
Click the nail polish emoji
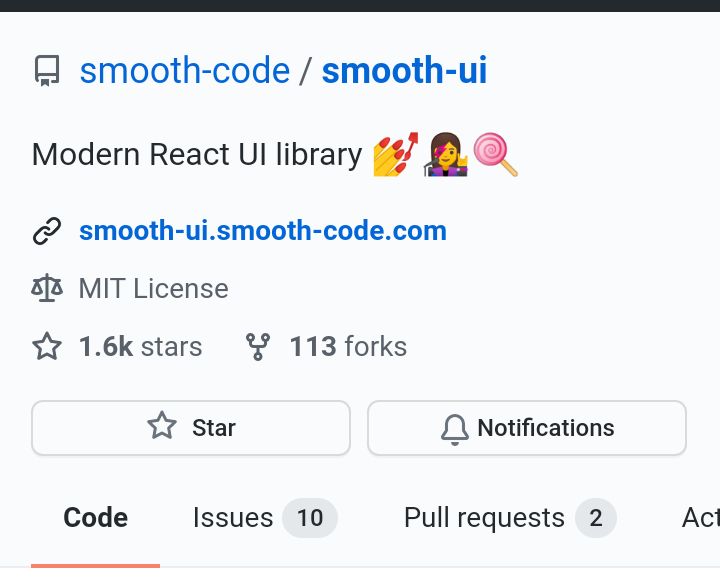(x=396, y=154)
